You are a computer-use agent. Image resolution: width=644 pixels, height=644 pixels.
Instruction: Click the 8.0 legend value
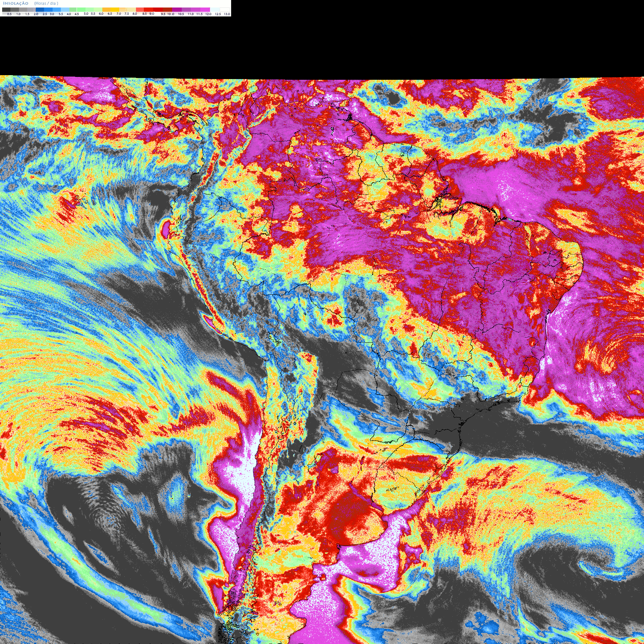click(135, 14)
